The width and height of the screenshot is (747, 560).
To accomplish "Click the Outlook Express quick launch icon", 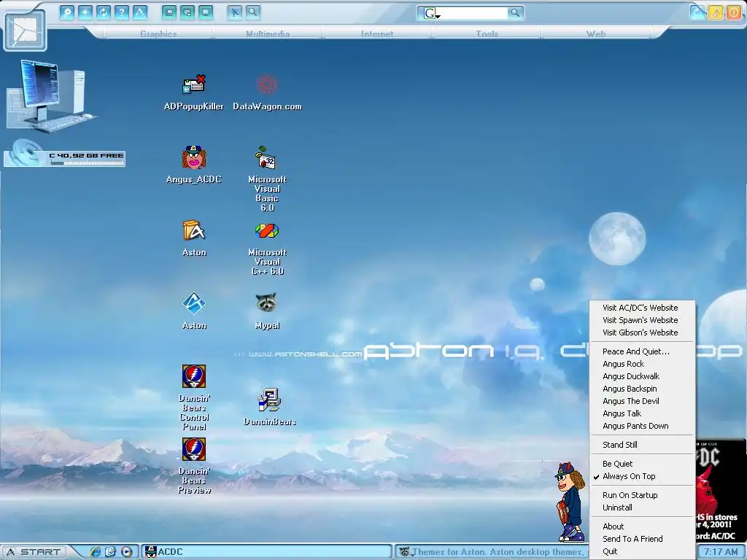I will tap(111, 552).
